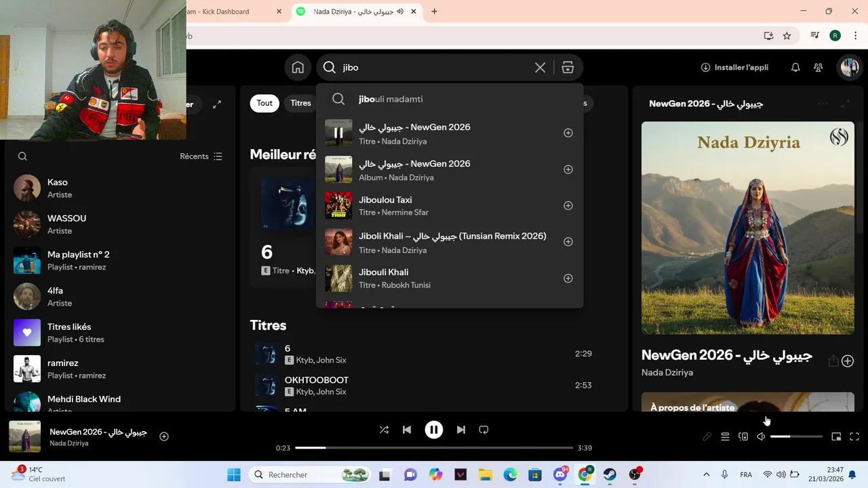
Task: Open Jibouli Khali by Rubokh Tunisi
Action: click(x=449, y=278)
